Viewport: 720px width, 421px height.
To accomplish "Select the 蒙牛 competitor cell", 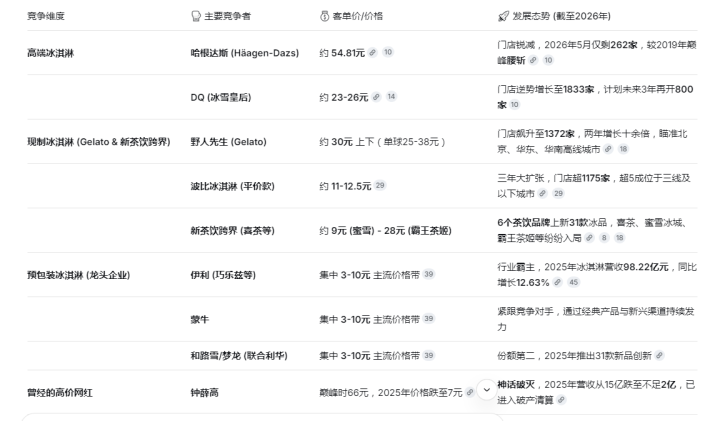I will point(200,320).
